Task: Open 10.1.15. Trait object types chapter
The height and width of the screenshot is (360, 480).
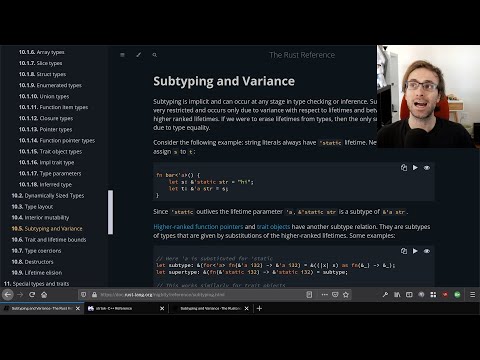Action: (x=50, y=151)
